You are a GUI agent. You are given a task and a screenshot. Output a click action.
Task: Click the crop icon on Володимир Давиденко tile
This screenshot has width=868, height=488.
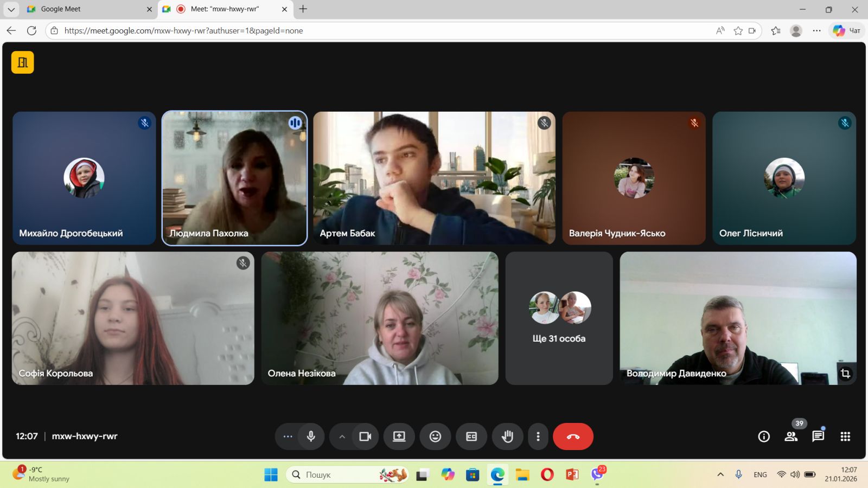pyautogui.click(x=845, y=374)
